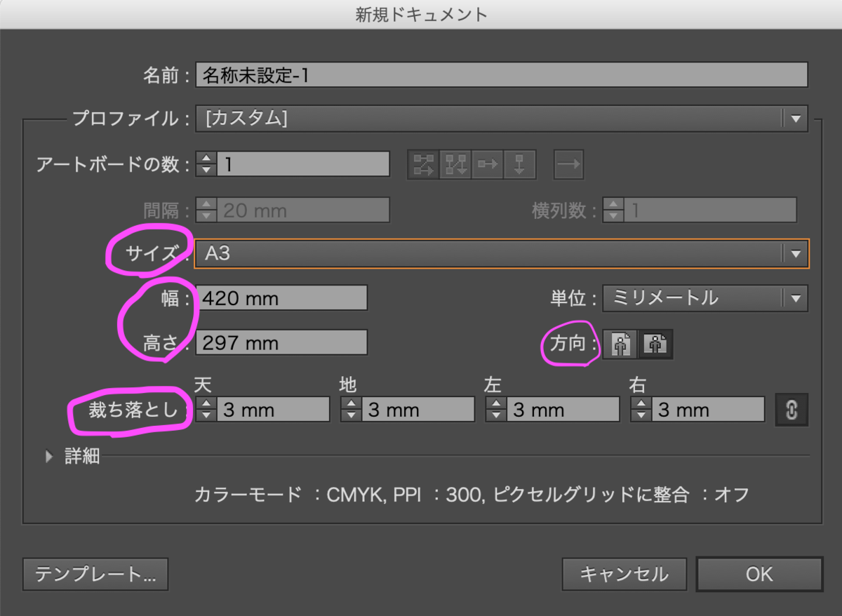Image resolution: width=842 pixels, height=616 pixels.
Task: Click the 新規ドキュメント title bar text
Action: 421,13
